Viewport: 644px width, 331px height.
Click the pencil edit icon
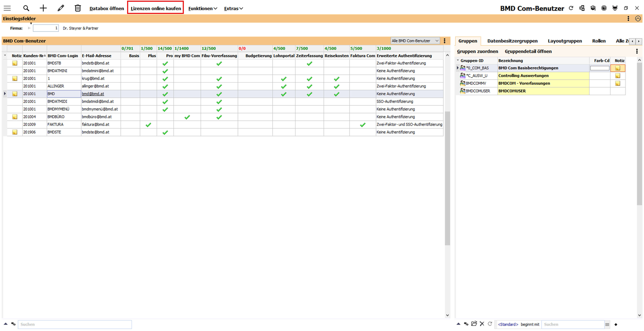point(61,8)
